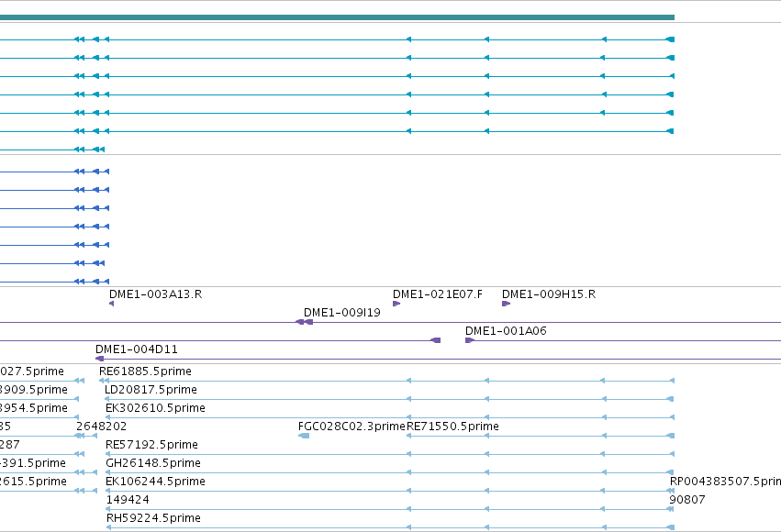Screen dimensions: 781x532
Task: Select the DME1-021E07.F feature label
Action: [438, 294]
